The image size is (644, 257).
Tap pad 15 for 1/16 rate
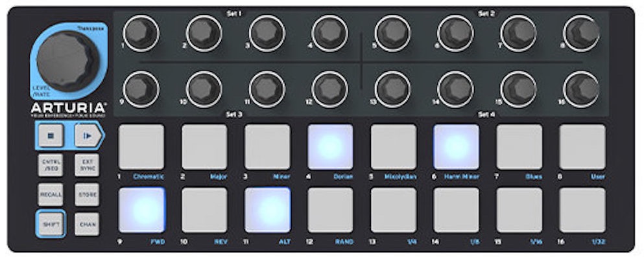coord(519,210)
